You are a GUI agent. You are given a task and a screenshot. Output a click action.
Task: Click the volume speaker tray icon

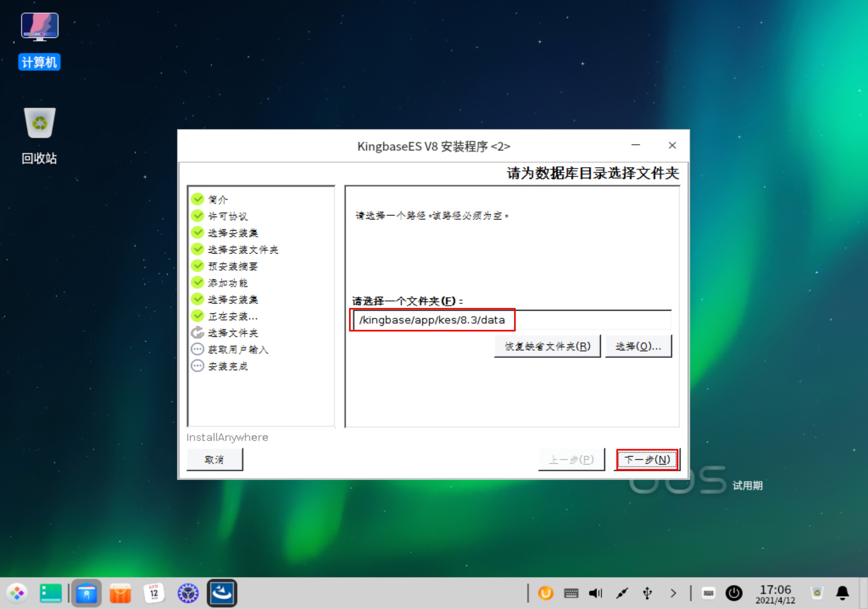pos(595,593)
